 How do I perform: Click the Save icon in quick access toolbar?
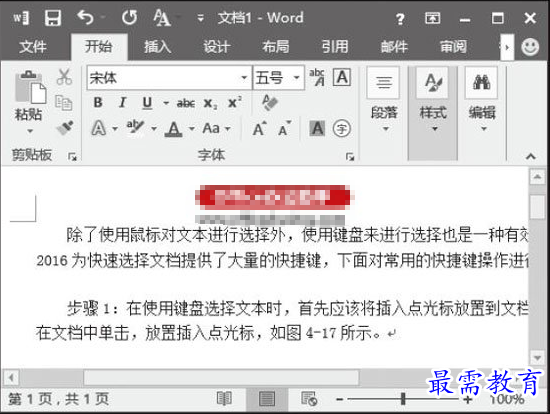click(x=53, y=18)
